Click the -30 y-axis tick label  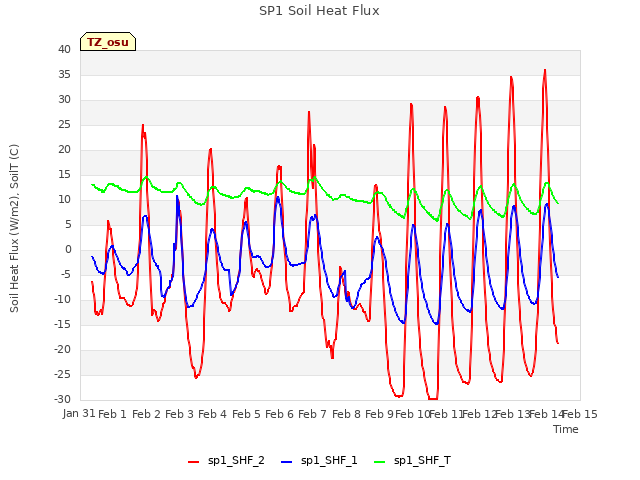point(62,400)
